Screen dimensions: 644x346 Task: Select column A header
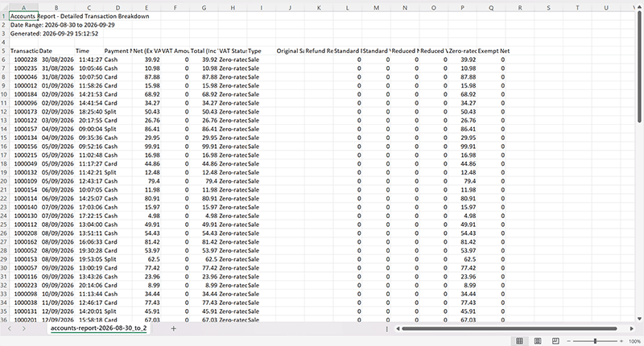click(23, 8)
